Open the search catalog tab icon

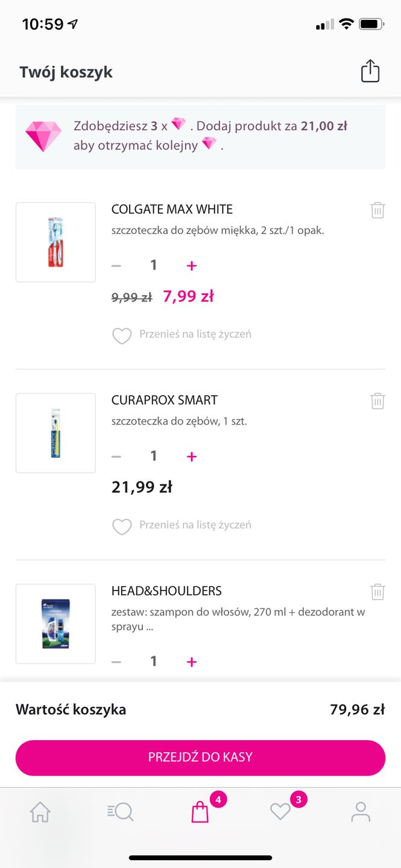pos(121,812)
